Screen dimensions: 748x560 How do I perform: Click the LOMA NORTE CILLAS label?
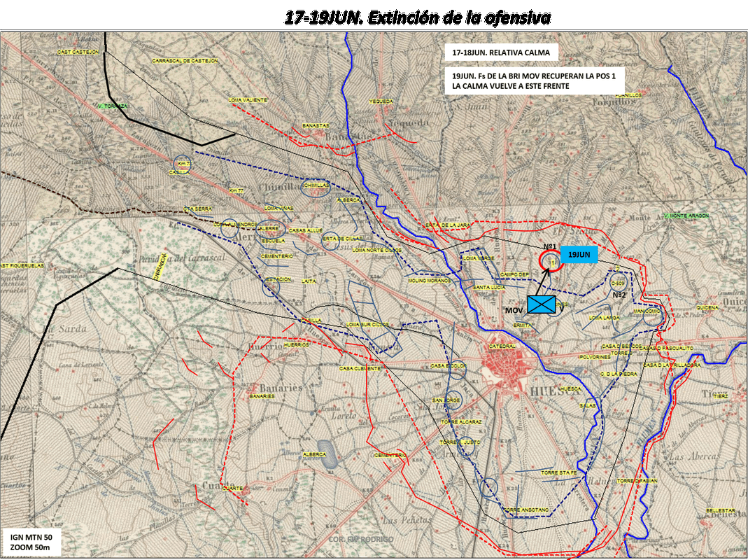pos(377,250)
